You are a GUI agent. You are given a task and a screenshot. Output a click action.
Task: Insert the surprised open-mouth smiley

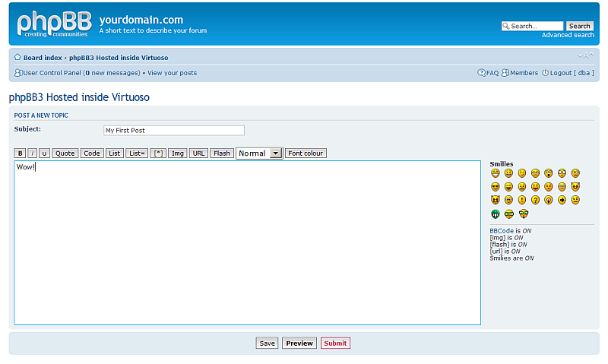pyautogui.click(x=549, y=173)
